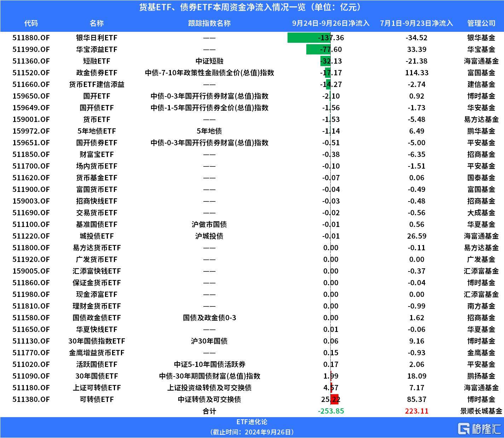
Task: Select the 政金债券ETF name cell
Action: (x=97, y=73)
